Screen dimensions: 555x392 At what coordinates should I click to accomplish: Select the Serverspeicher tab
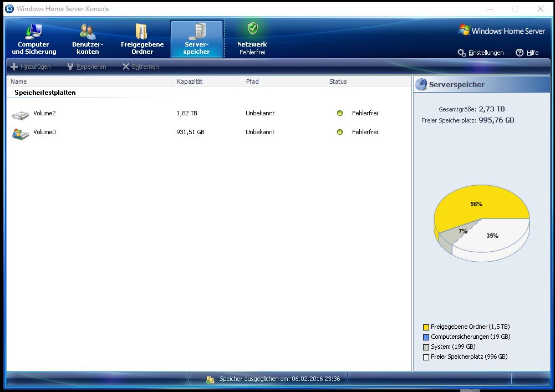pyautogui.click(x=197, y=39)
